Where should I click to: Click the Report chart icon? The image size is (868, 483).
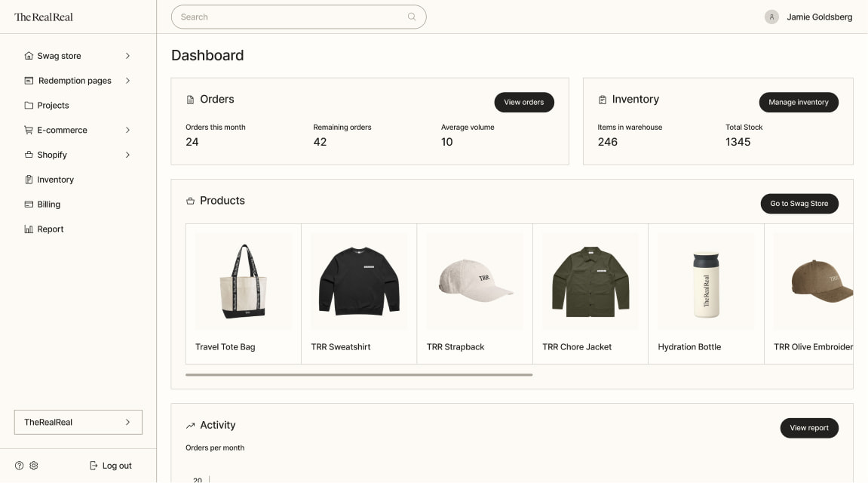click(29, 229)
